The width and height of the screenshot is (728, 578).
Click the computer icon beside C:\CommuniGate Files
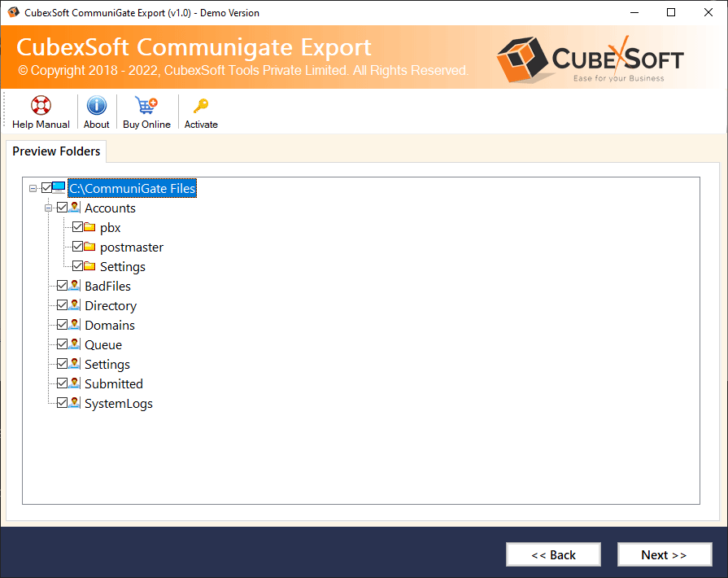59,188
